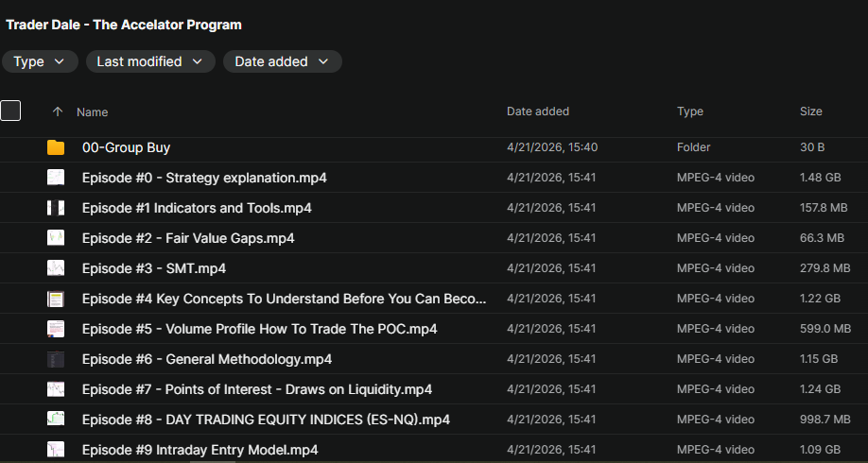Sort files by the Name column header
This screenshot has height=463, width=868.
(x=93, y=111)
